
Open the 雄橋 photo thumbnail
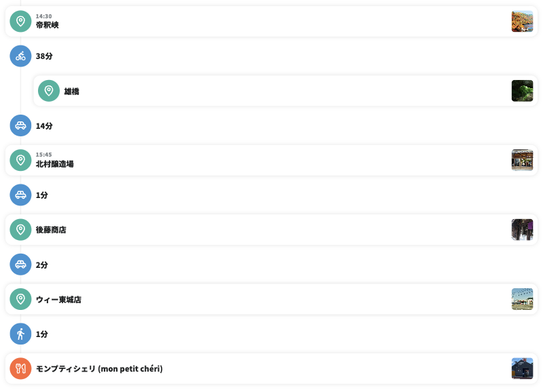pos(522,91)
